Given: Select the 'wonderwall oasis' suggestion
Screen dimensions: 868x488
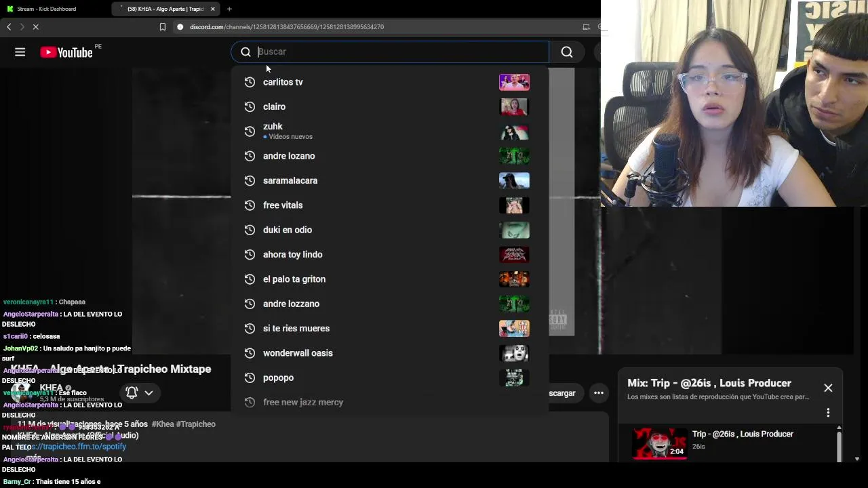Looking at the screenshot, I should point(390,352).
